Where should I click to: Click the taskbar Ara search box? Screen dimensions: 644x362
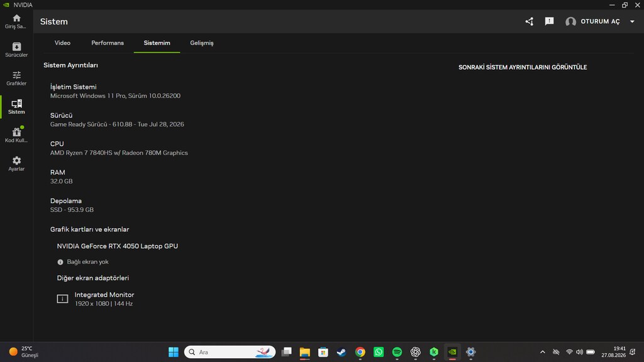point(230,352)
